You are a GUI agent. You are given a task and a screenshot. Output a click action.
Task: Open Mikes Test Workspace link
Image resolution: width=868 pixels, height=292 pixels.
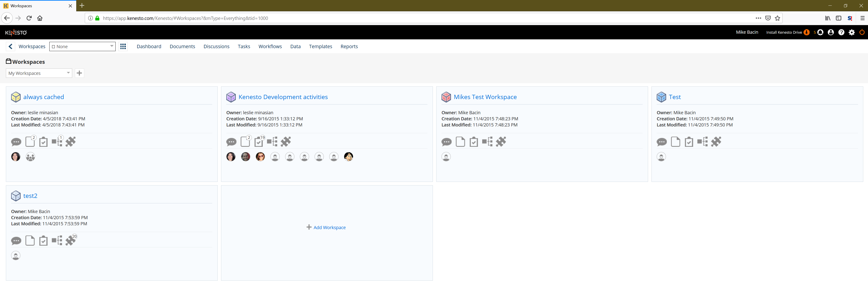[485, 97]
